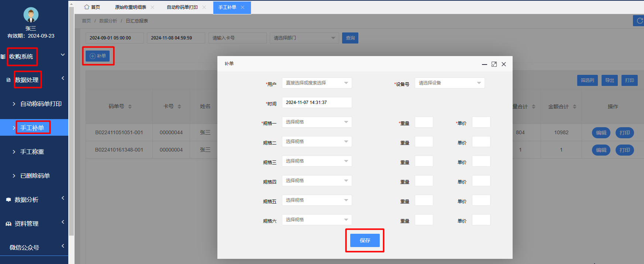Click the 补单 add button
644x264 pixels.
coord(98,56)
